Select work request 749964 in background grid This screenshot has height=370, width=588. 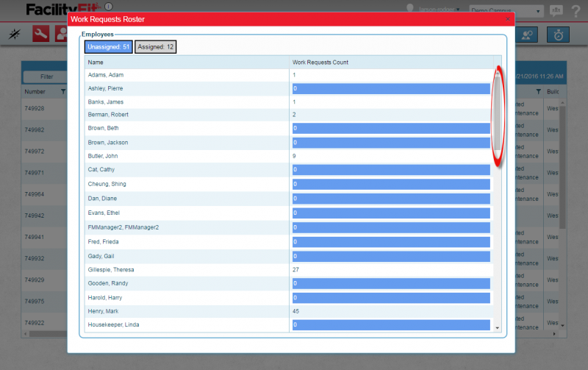[x=35, y=194]
